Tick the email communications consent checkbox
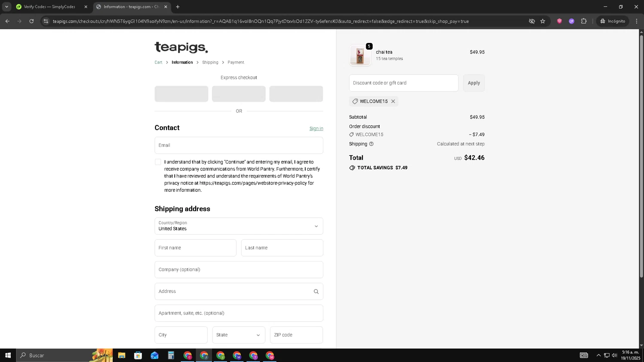Screen dimensions: 644x362 [158, 162]
